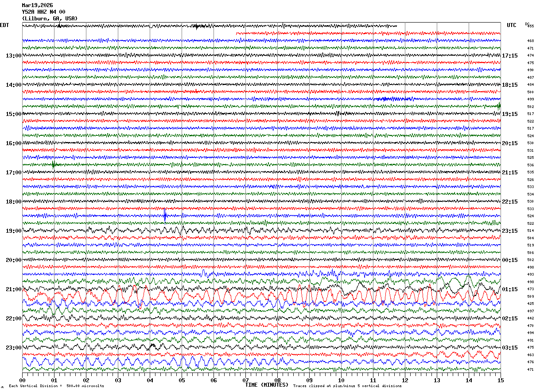Select the 10 minute axis tick label
Viewport: 536px width, 392px height.
[341, 380]
